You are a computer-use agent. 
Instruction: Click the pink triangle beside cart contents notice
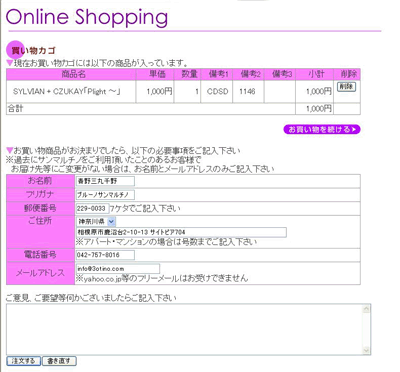(x=10, y=63)
